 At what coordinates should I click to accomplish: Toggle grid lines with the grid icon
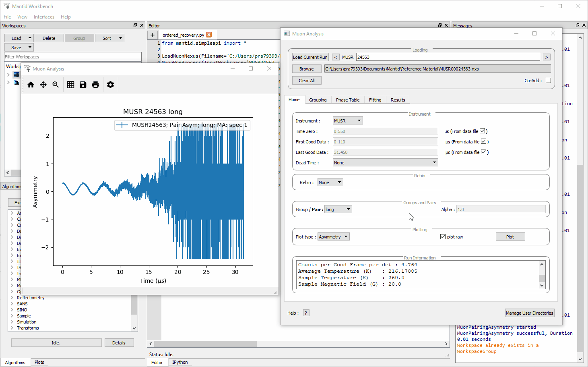[x=70, y=85]
